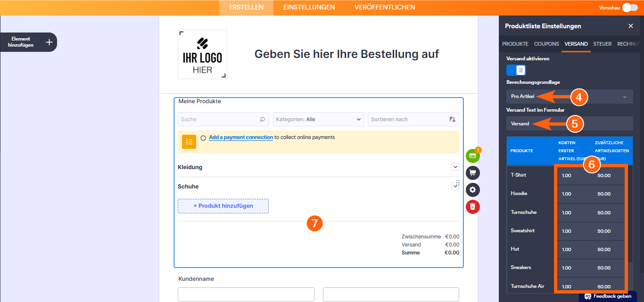Screen dimensions: 644x302
Task: Open the Kategorien: Alle dropdown
Action: tap(318, 119)
